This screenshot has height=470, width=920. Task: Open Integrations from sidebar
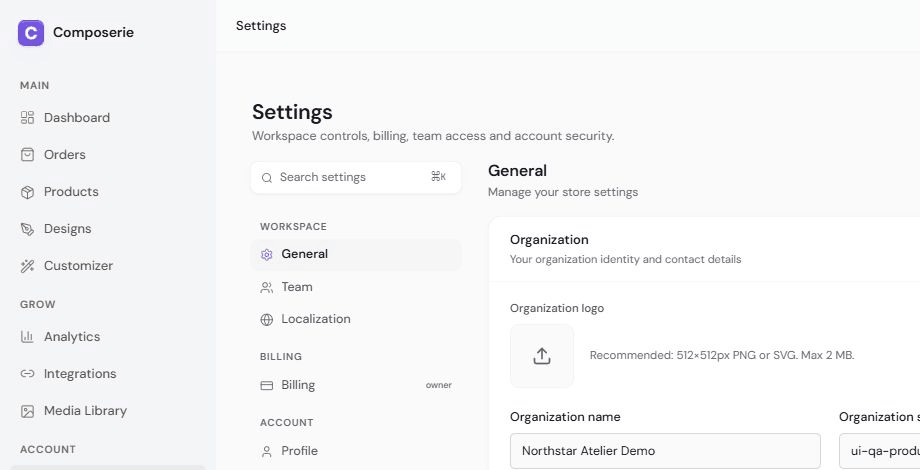tap(109, 374)
